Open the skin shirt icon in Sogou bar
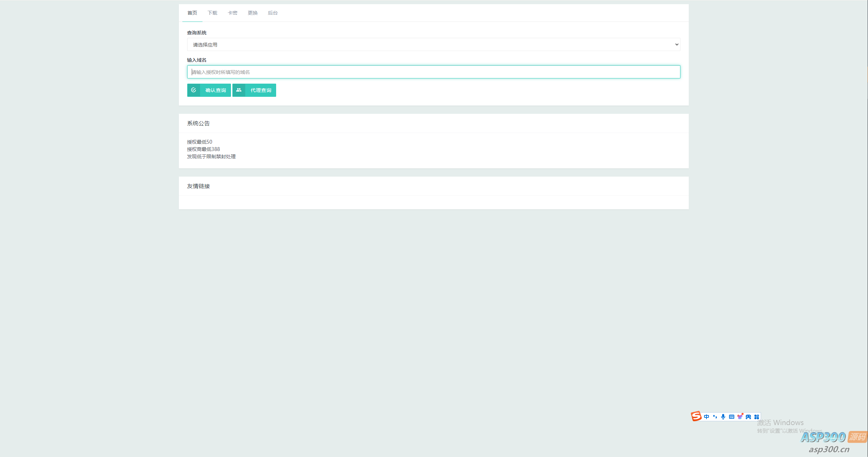 click(x=740, y=416)
